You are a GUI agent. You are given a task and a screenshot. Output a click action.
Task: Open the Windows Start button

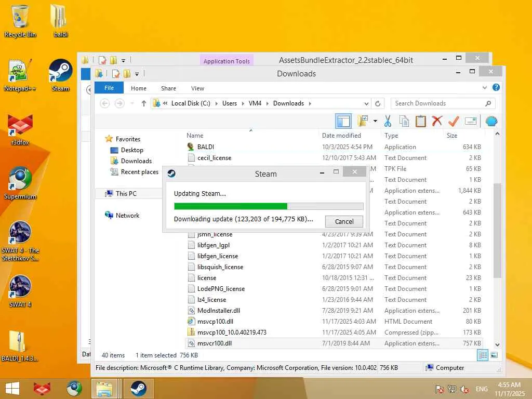[x=12, y=388]
